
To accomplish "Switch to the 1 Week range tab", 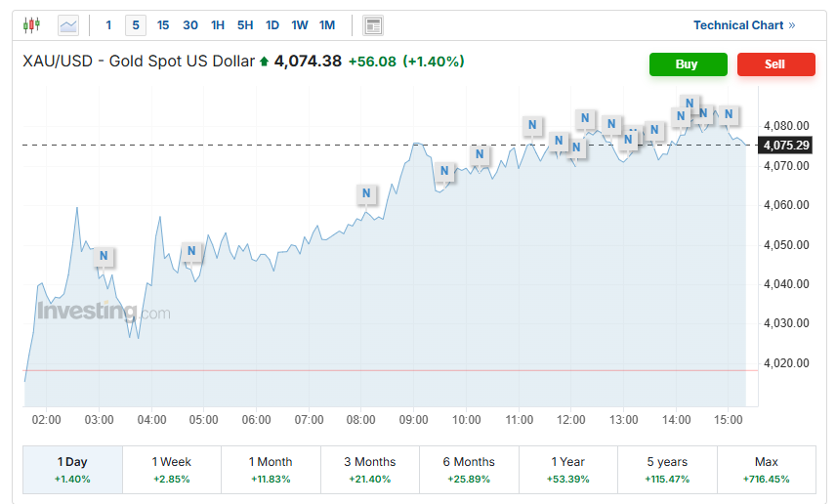I will coord(172,469).
